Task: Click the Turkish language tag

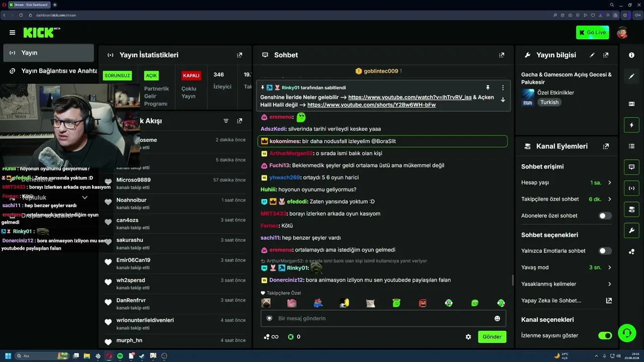Action: coord(549,102)
